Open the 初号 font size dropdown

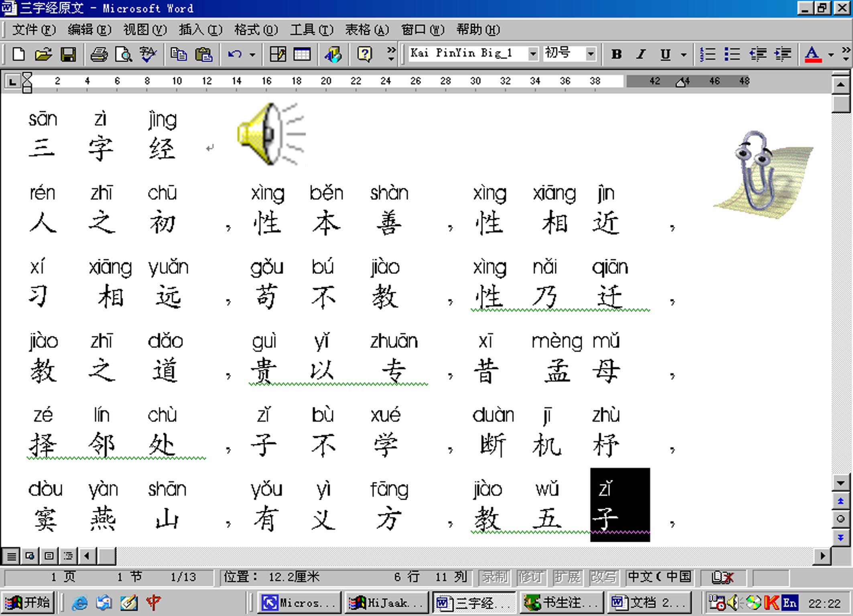point(591,53)
